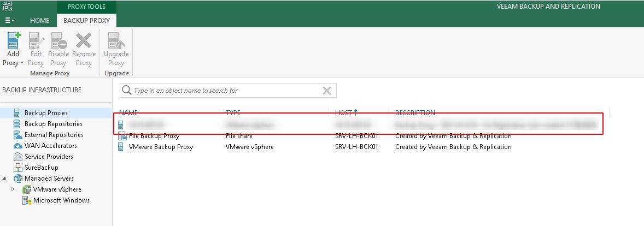Click the PROXY TOOLS contextual tab

[87, 7]
